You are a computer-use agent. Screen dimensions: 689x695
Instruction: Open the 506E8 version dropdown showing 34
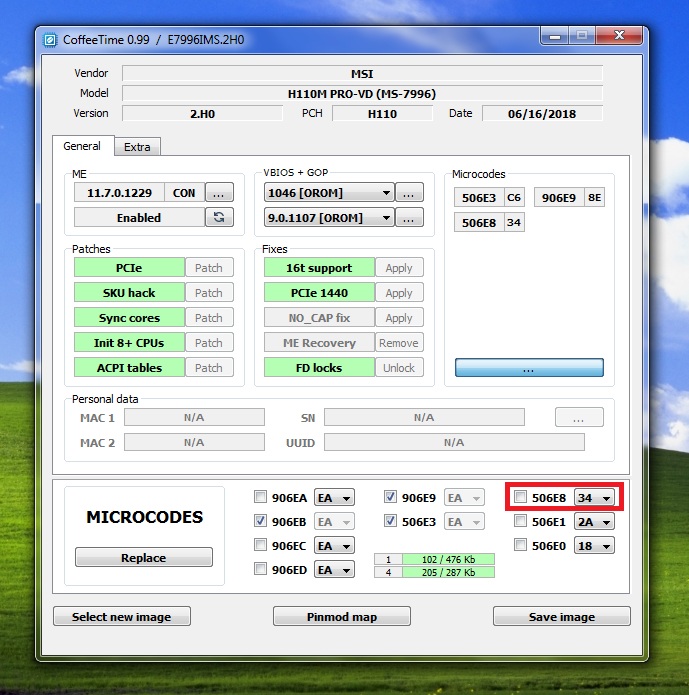[594, 498]
